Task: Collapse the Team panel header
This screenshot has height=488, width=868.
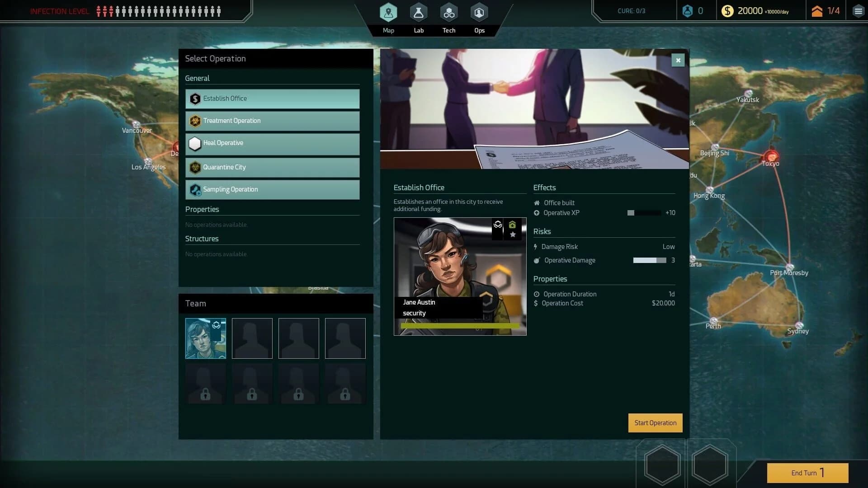Action: pyautogui.click(x=195, y=303)
